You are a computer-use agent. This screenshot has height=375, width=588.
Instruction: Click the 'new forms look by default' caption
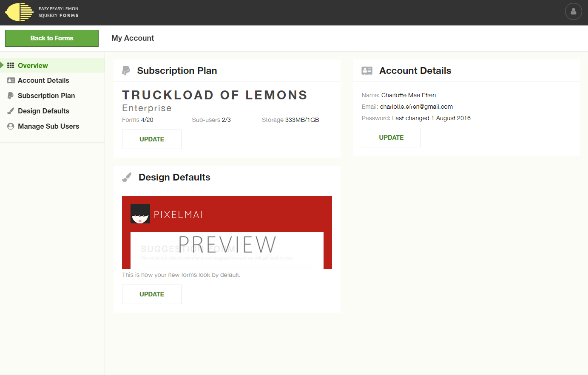pos(181,275)
